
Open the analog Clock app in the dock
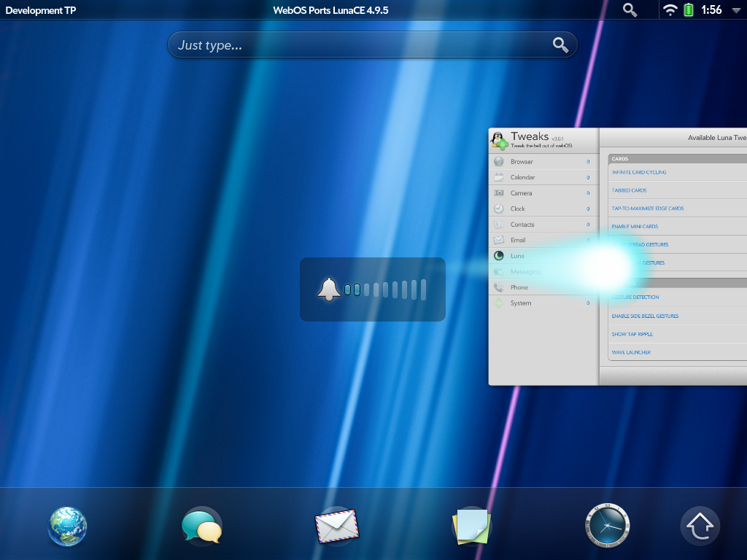pos(606,526)
